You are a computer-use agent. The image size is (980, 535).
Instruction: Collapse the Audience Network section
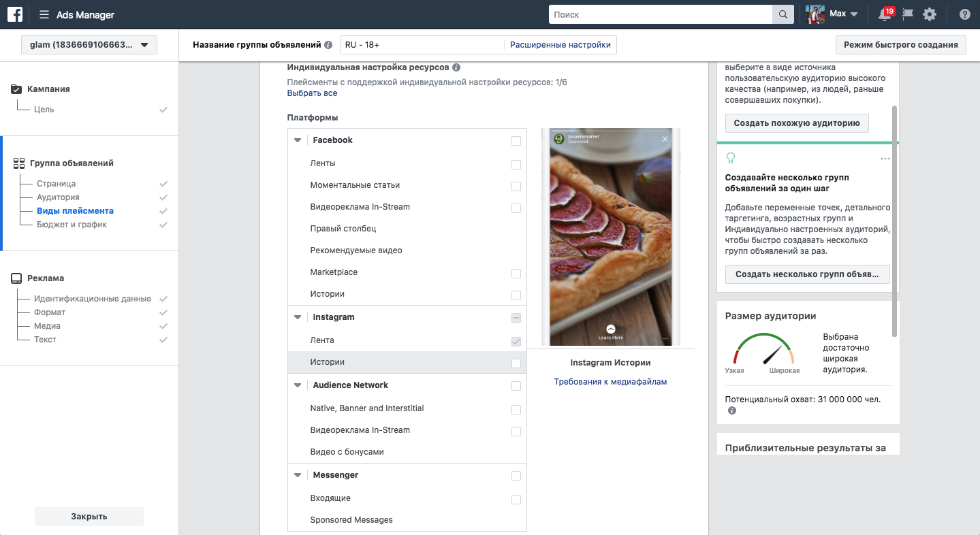tap(298, 385)
